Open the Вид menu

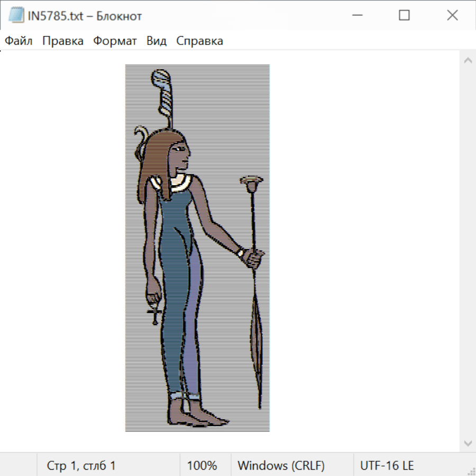click(x=157, y=41)
